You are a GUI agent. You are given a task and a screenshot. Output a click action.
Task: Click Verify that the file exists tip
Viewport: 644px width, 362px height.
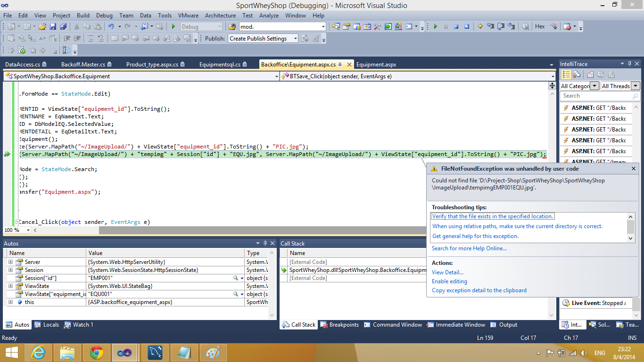click(493, 216)
